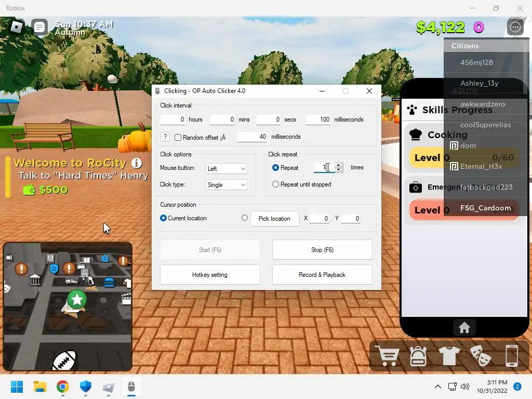Screen dimensions: 532x399
Task: Click the milliseconds interval field showing 100
Action: pos(318,119)
